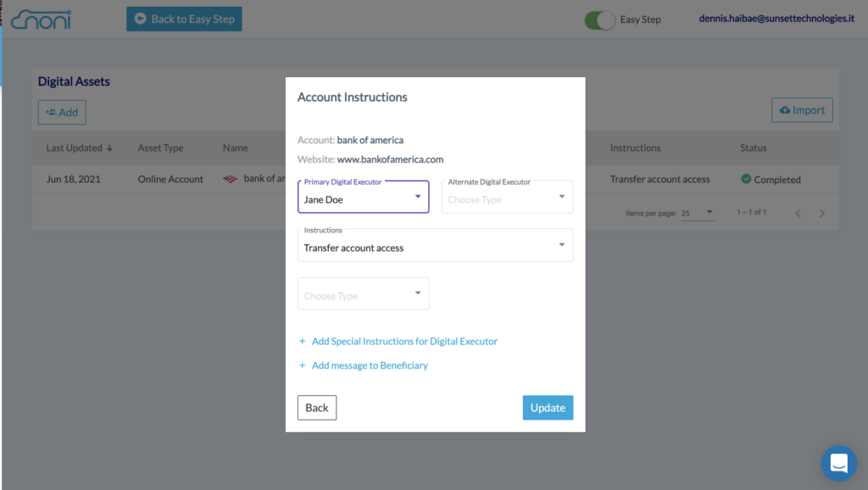Expand the Instructions dropdown

coord(435,245)
